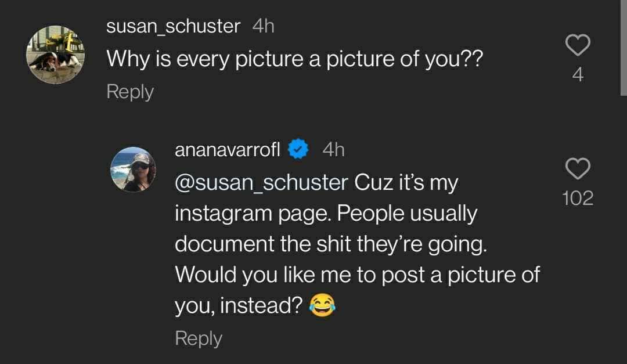Open ananavarrofl's username
Image resolution: width=627 pixels, height=364 pixels.
tap(227, 149)
